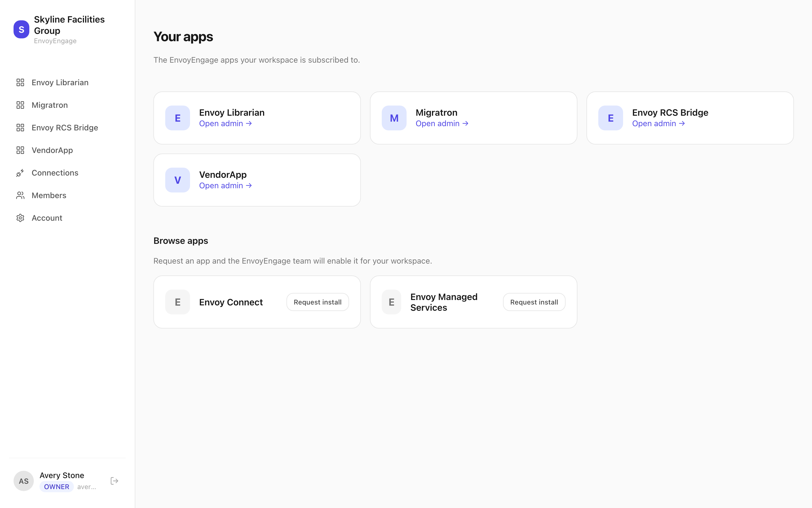Click the Envoy Librarian card's E icon
The height and width of the screenshot is (508, 812).
click(x=178, y=118)
